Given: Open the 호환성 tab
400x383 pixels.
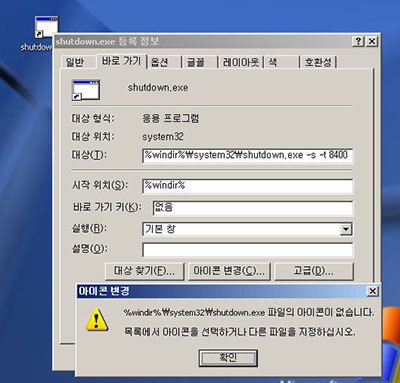Looking at the screenshot, I should (318, 62).
